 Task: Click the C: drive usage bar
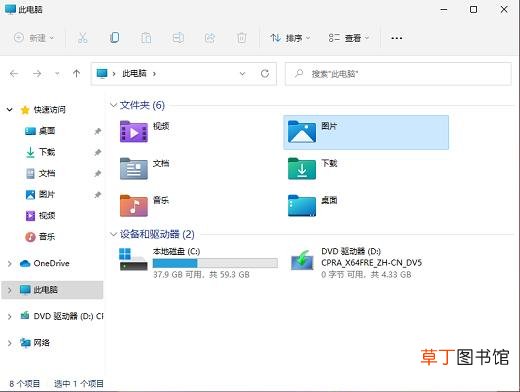tap(215, 263)
